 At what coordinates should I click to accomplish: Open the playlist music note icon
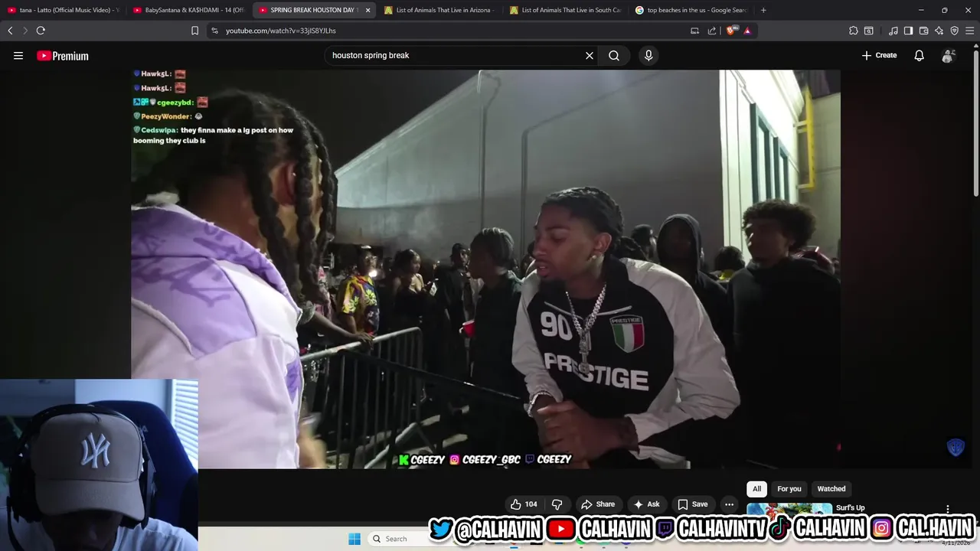(893, 31)
